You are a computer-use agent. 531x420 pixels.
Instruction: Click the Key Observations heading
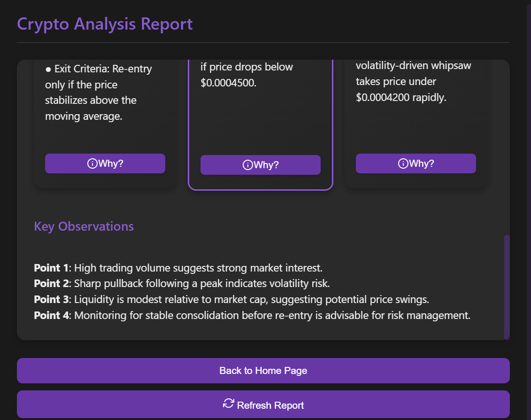click(x=84, y=226)
